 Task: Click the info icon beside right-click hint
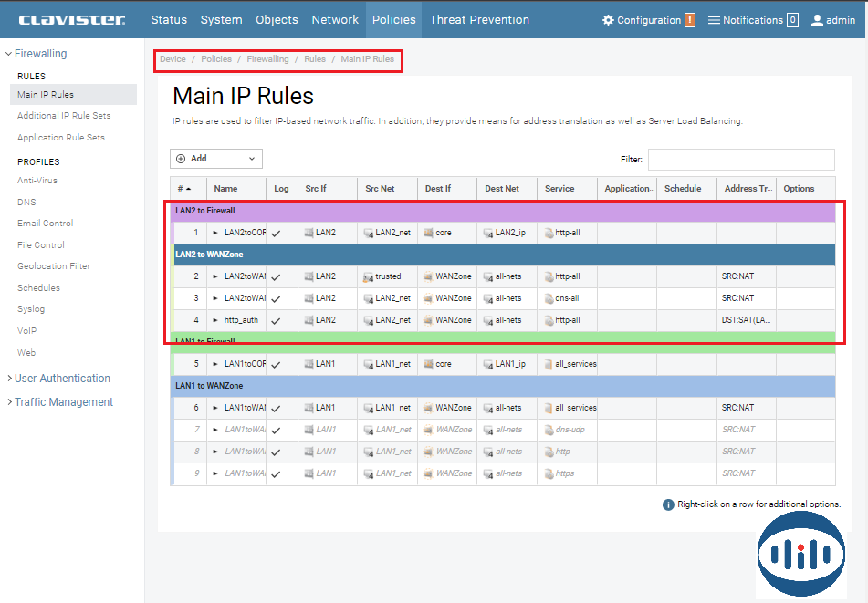click(668, 504)
